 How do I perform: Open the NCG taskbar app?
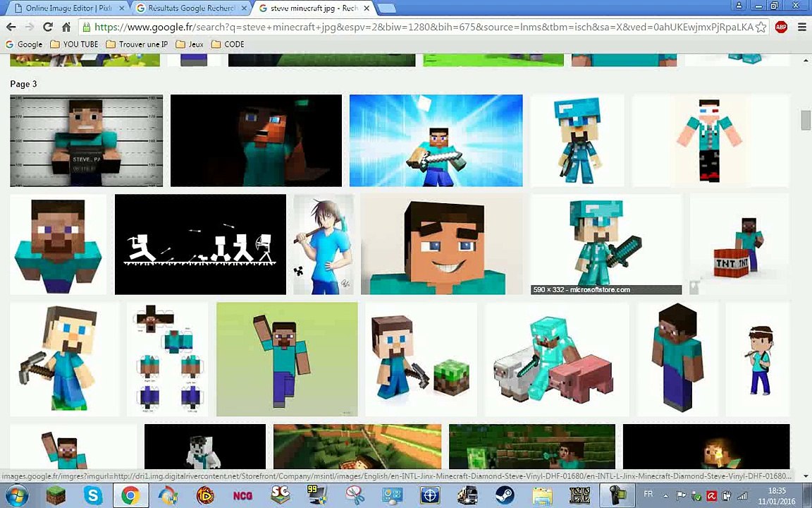tap(243, 496)
